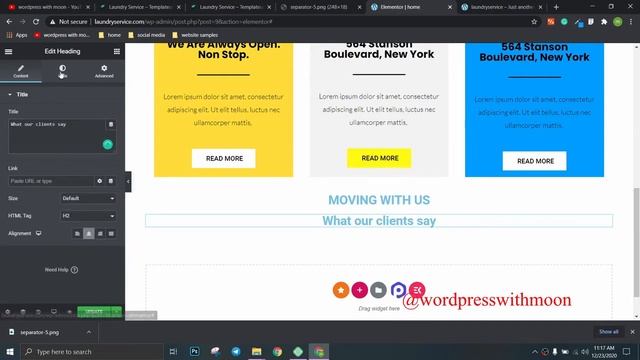Click the Need Help link

(x=61, y=270)
